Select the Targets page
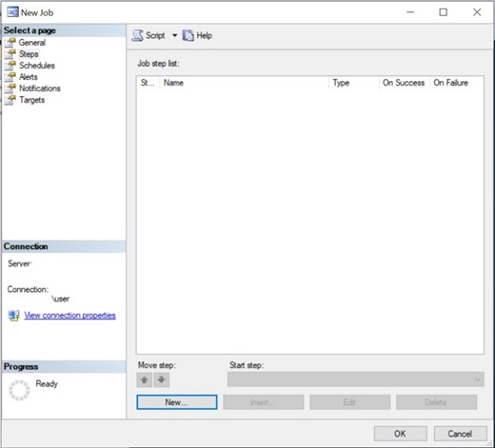Screen dimensions: 495x448 (x=31, y=100)
